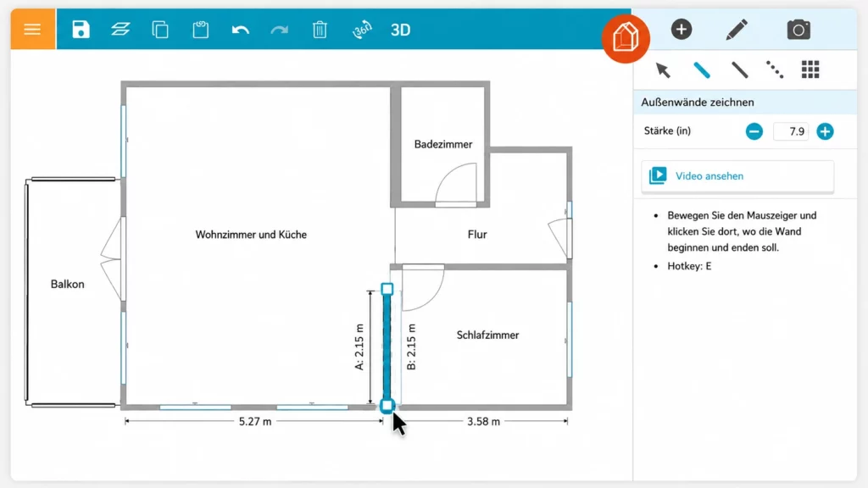Undo the last action
868x488 pixels.
[x=240, y=30]
